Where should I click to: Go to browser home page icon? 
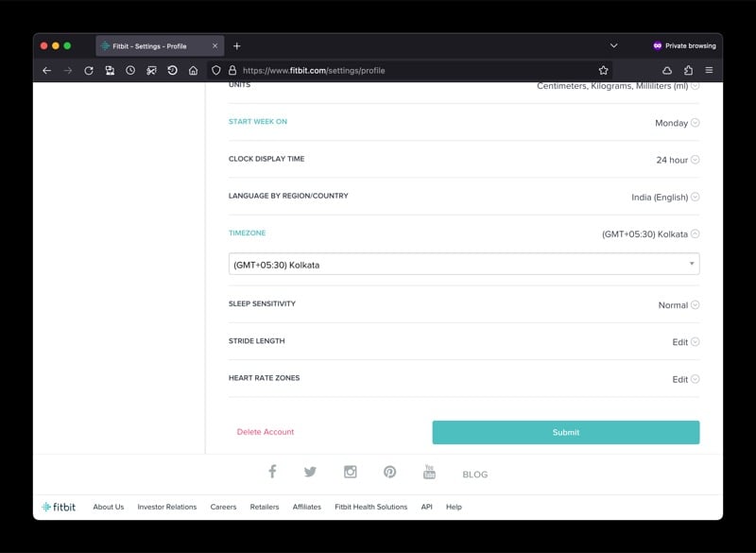click(x=194, y=70)
